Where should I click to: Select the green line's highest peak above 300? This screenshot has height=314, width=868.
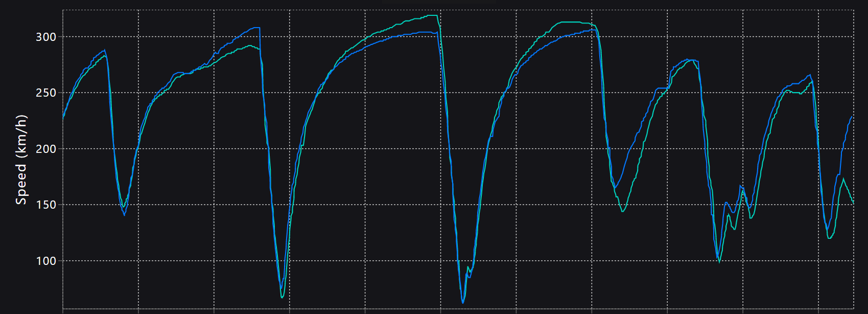[x=432, y=15]
